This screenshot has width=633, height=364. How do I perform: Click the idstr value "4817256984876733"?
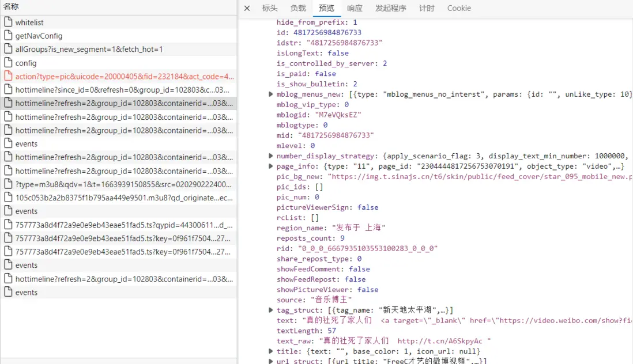point(344,43)
